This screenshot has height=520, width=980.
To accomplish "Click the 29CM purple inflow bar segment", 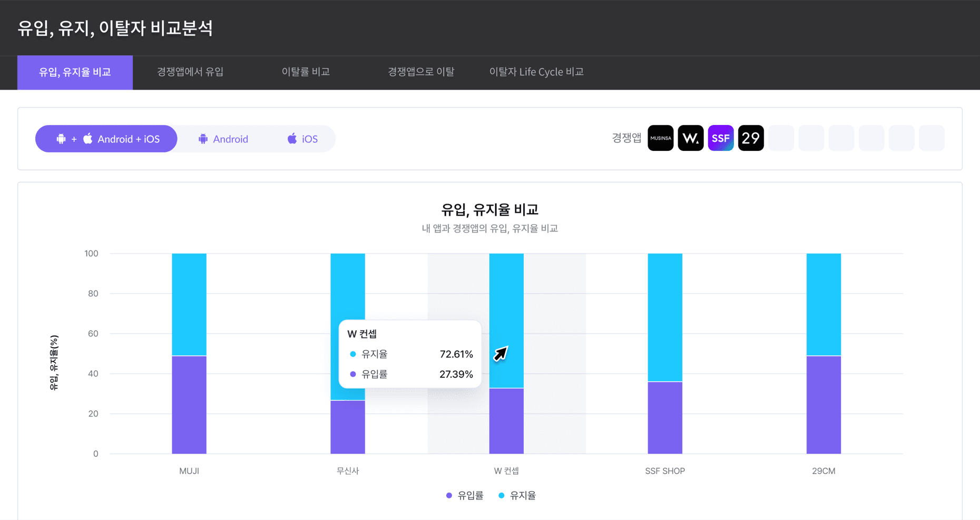I will [824, 405].
